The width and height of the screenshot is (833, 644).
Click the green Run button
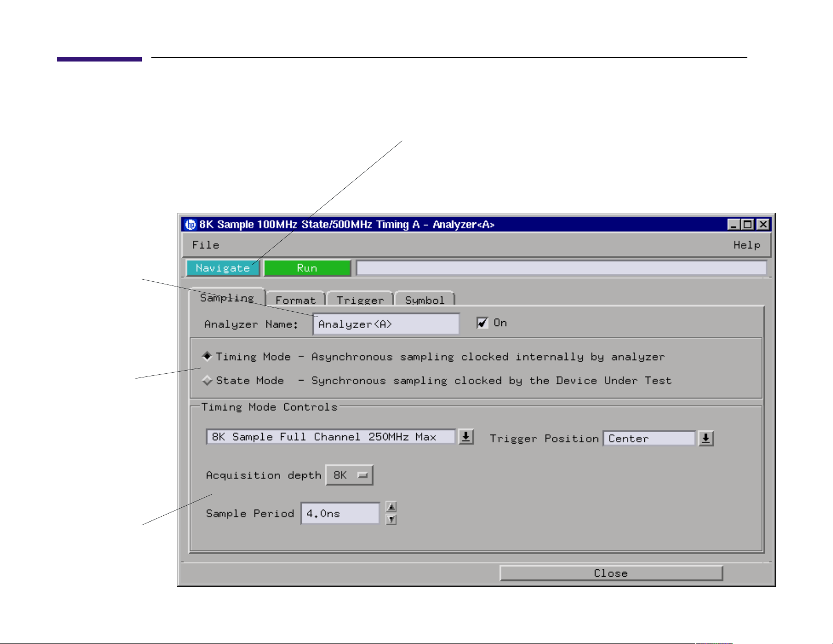tap(307, 268)
